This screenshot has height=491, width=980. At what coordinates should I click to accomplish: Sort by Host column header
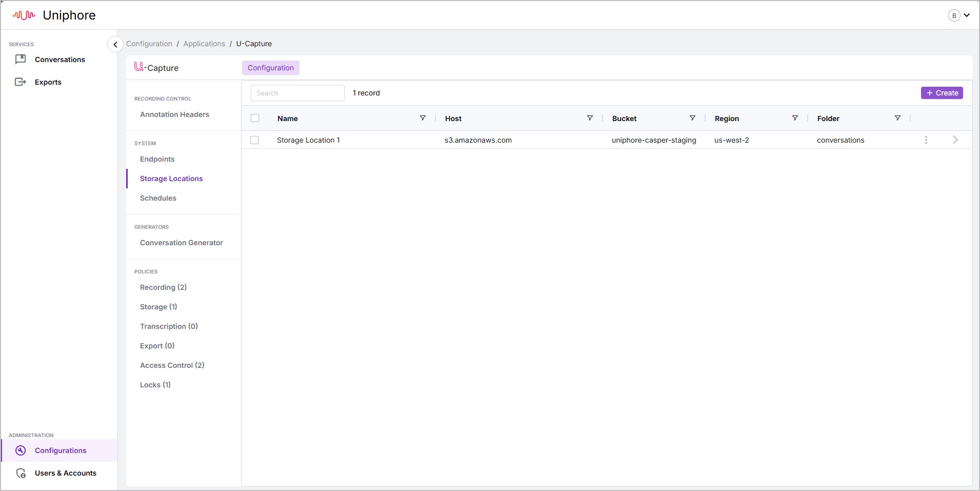point(453,119)
